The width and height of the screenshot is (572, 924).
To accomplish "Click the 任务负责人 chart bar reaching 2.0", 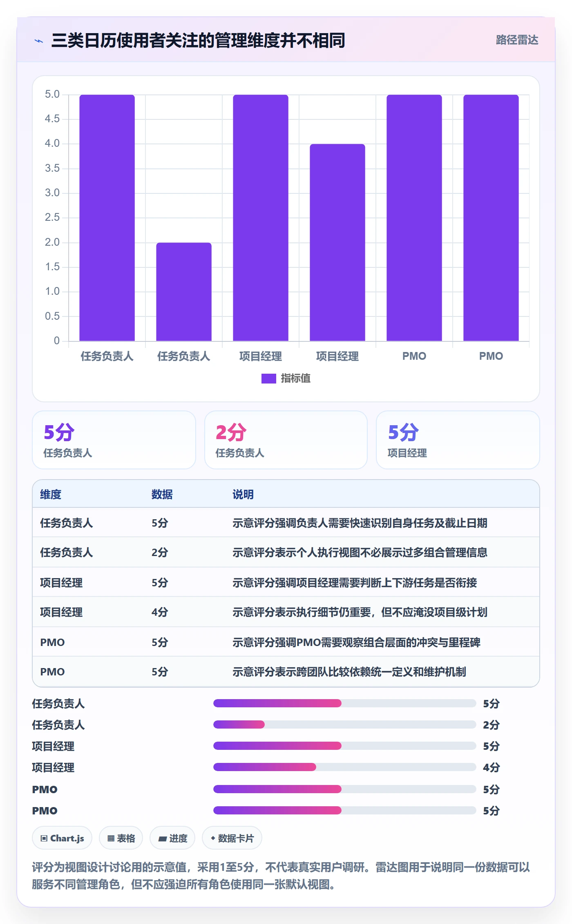I will point(184,292).
